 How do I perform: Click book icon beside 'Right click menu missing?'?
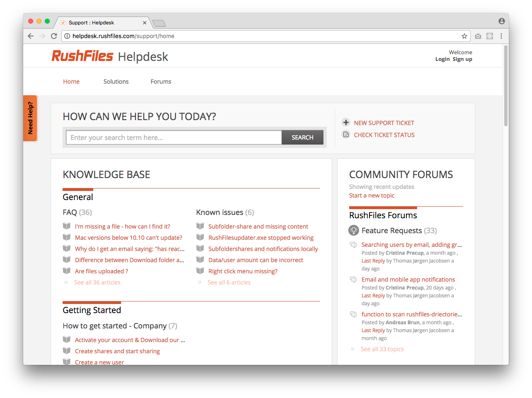coord(200,271)
